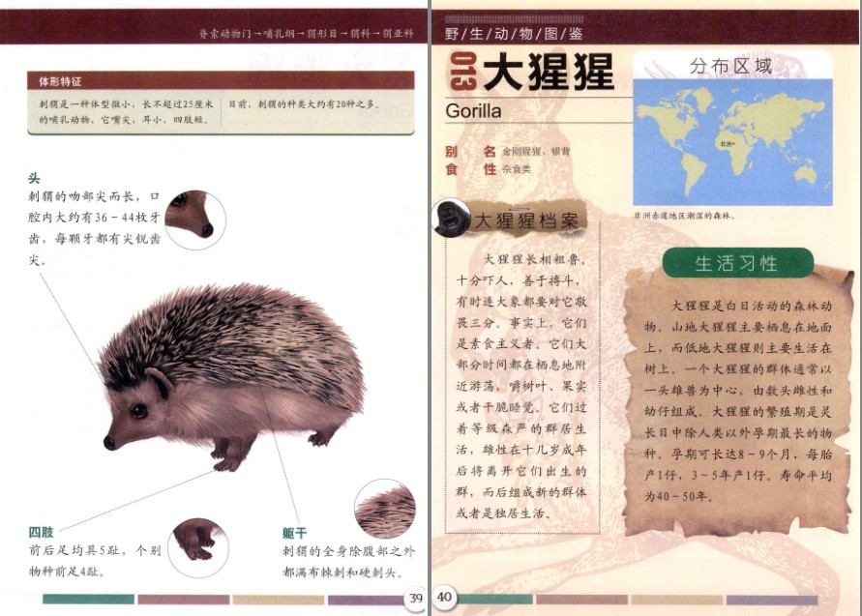Click the text 刺猬的吻部尖而长，口
The height and width of the screenshot is (616, 862).
tap(94, 196)
